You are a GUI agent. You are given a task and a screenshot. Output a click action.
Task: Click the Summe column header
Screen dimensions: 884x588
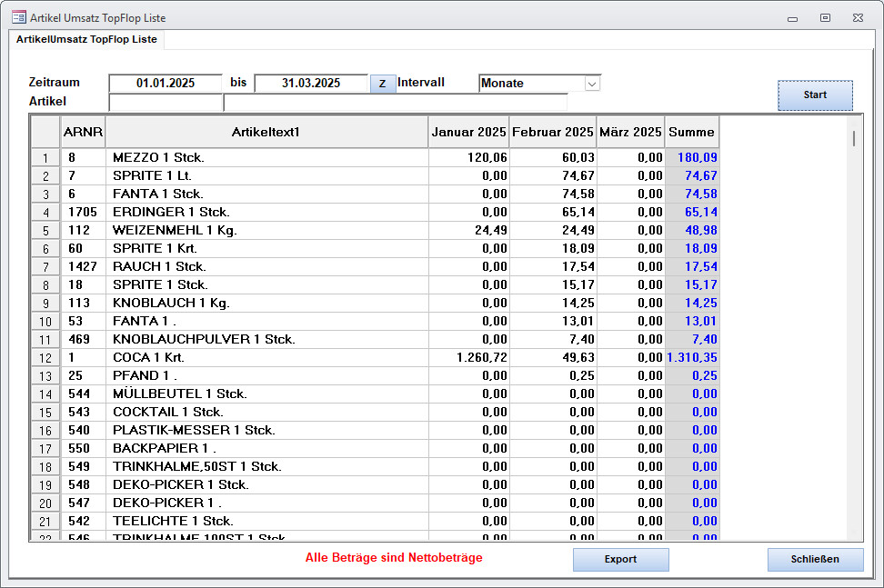[691, 133]
